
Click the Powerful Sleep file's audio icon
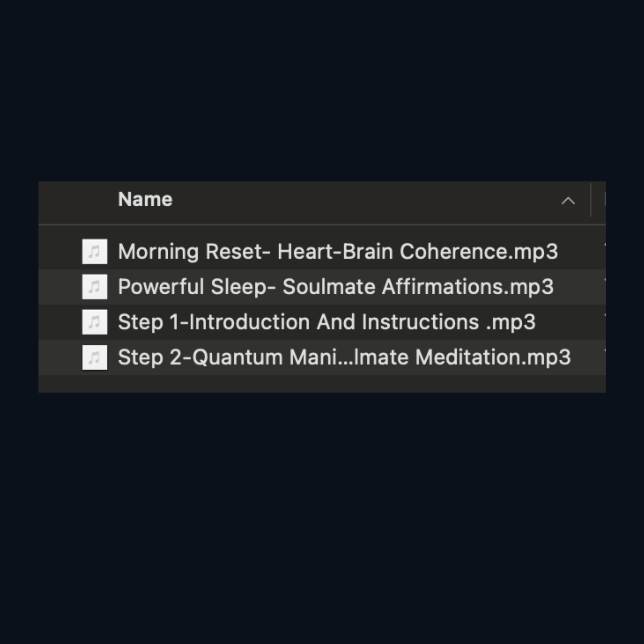tap(95, 287)
